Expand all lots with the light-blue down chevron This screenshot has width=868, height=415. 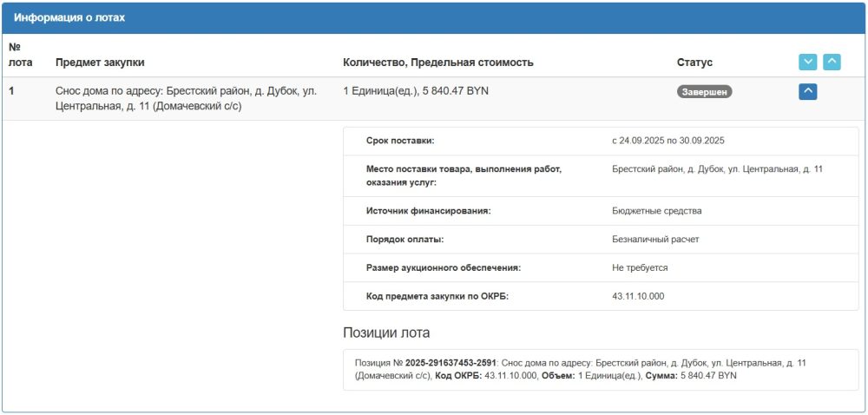[x=807, y=62]
